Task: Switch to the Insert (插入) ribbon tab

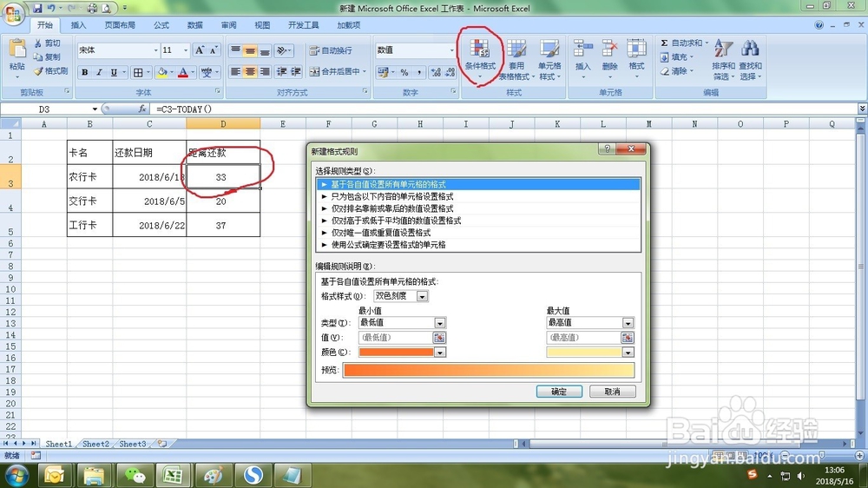Action: tap(79, 25)
